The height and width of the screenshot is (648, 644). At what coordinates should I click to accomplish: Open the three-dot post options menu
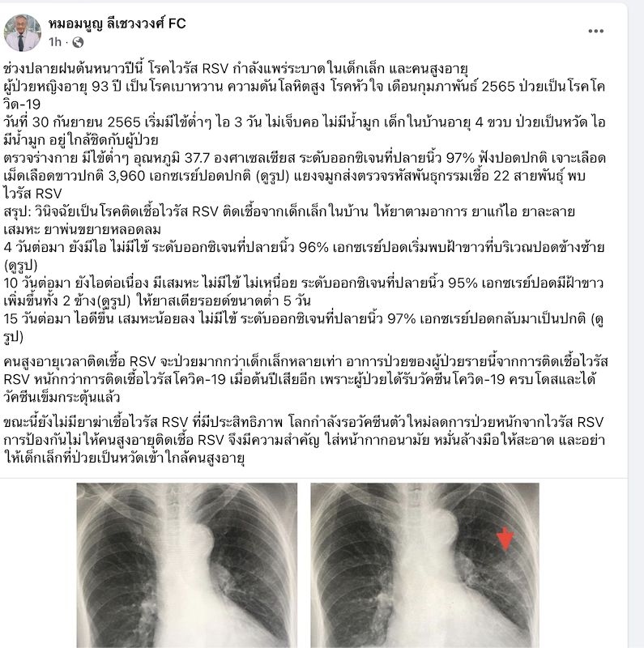595,31
